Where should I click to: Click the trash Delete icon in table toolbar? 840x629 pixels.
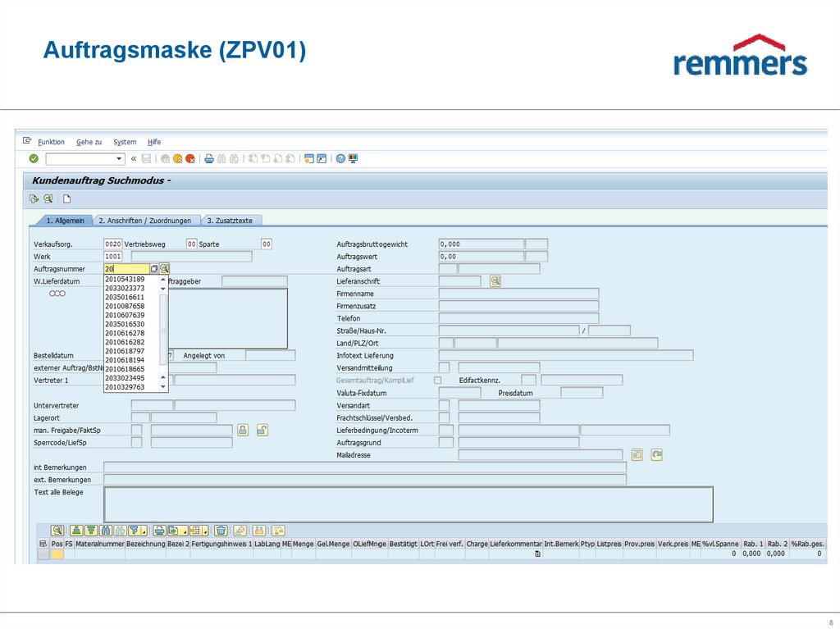click(x=221, y=531)
